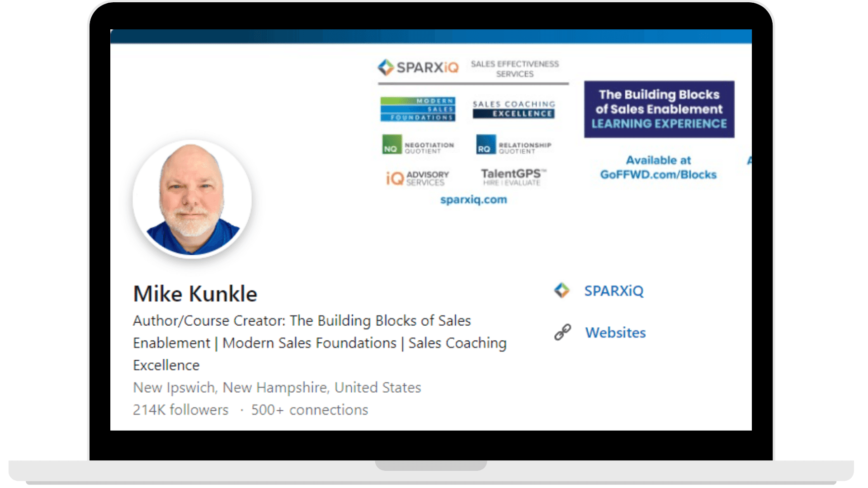Viewport: 868px width, 488px height.
Task: Open the SPARXiQ company page link
Action: 614,291
